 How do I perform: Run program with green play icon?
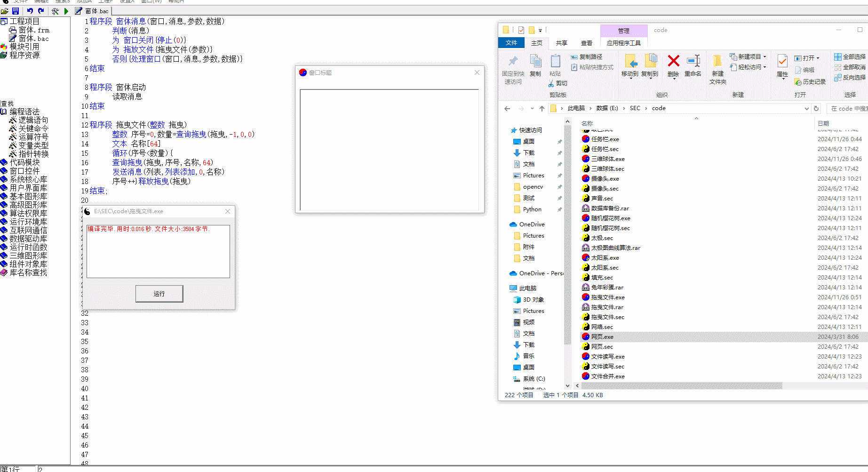pos(66,11)
